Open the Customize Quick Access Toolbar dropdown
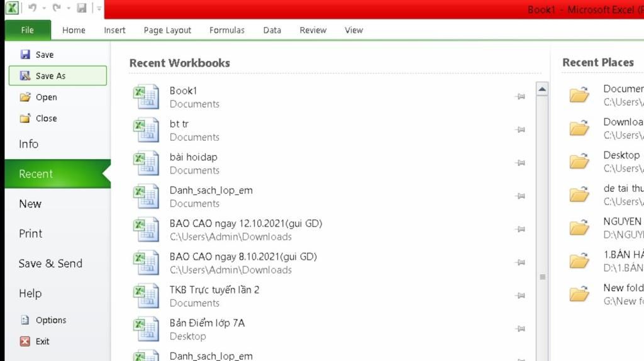 click(99, 8)
